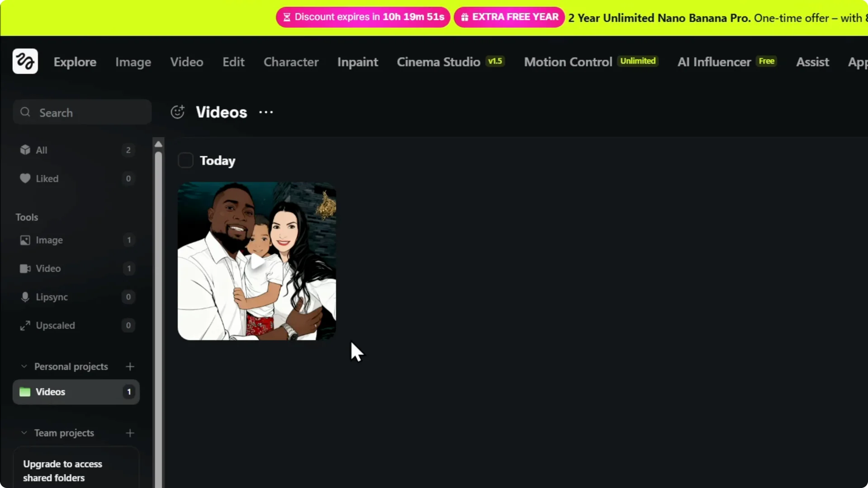This screenshot has height=488, width=868.
Task: Collapse the Personal projects section chevron
Action: [x=24, y=366]
